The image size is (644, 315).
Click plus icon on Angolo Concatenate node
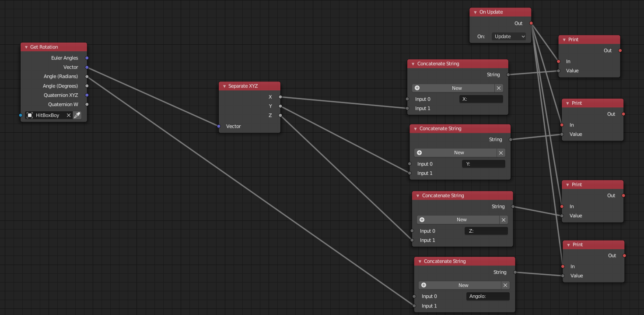[423, 285]
